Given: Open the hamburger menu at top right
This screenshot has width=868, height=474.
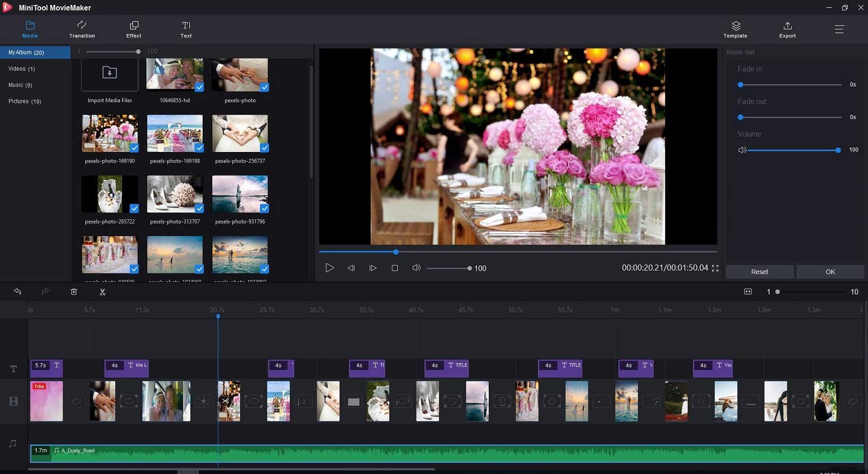Looking at the screenshot, I should pyautogui.click(x=840, y=29).
